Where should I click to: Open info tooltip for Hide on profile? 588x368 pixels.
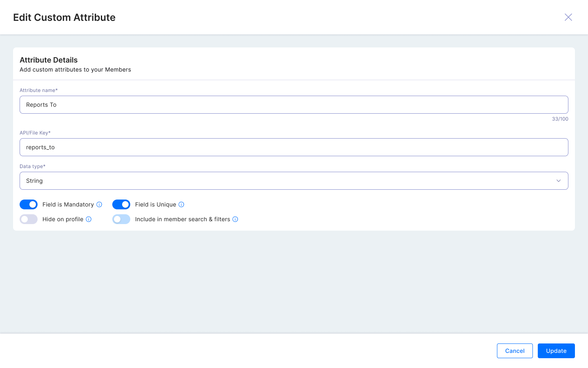tap(89, 219)
